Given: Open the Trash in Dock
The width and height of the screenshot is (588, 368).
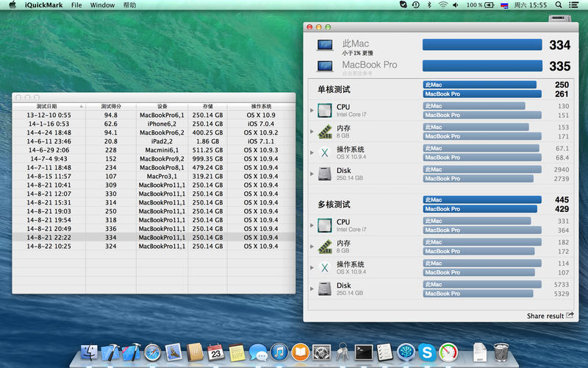Looking at the screenshot, I should (501, 353).
